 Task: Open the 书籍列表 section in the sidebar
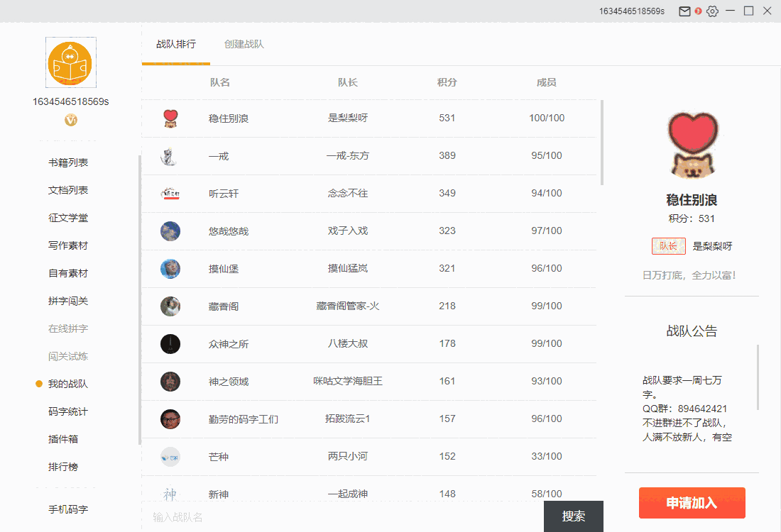point(67,162)
